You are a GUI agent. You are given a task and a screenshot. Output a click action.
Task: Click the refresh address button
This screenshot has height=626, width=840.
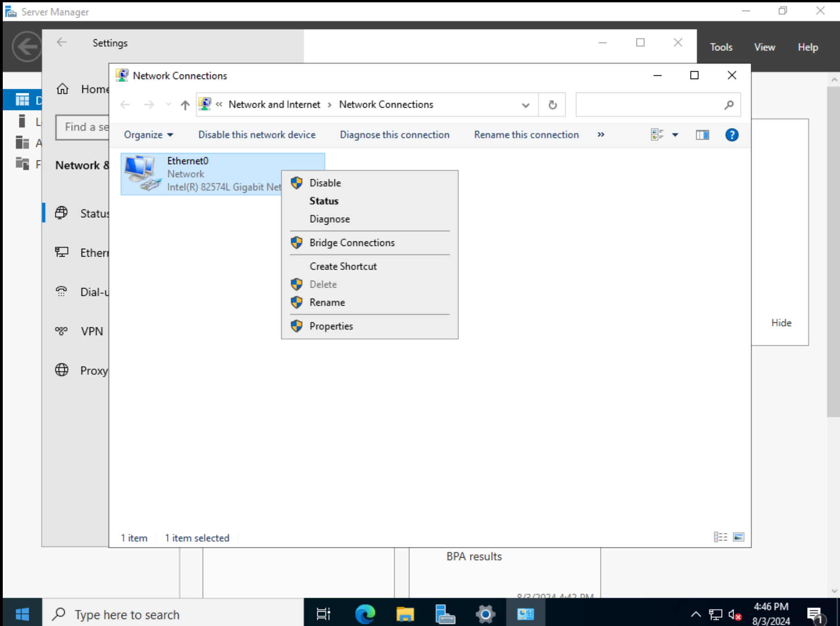pyautogui.click(x=552, y=105)
